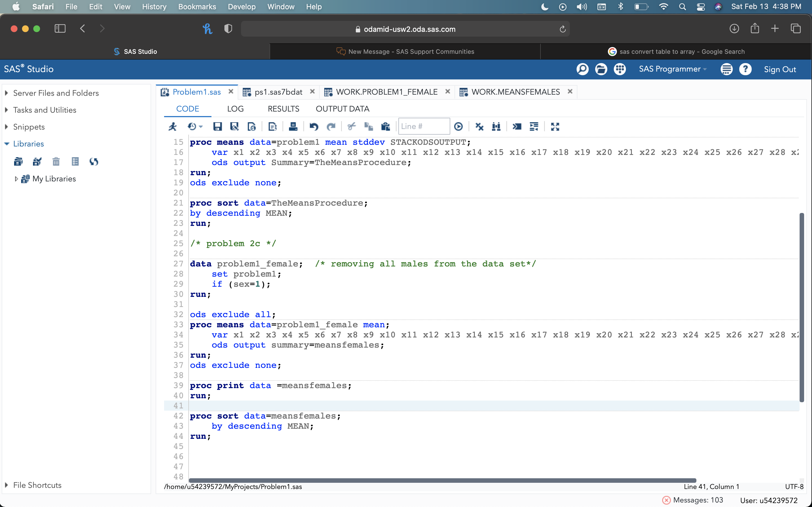Click the Refresh libraries icon
The image size is (812, 507).
[94, 162]
